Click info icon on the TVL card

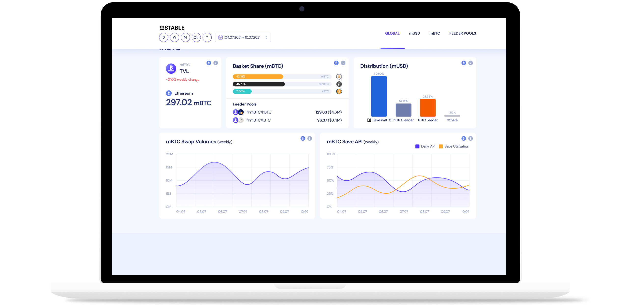point(216,63)
